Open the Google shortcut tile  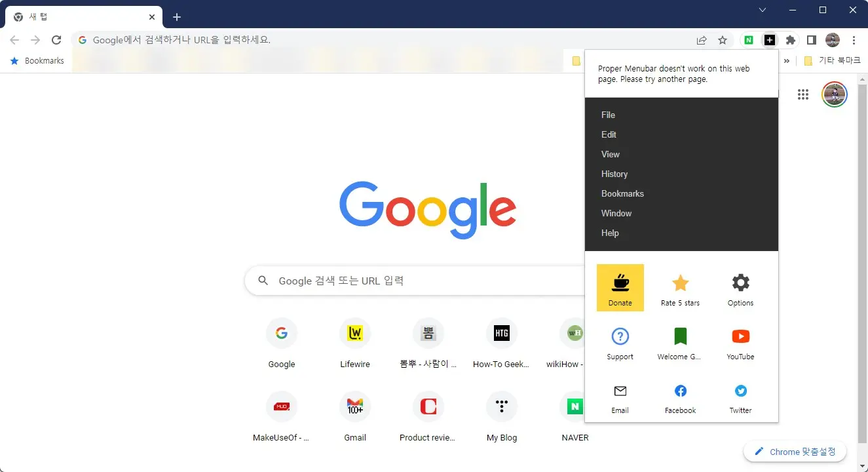pyautogui.click(x=282, y=342)
